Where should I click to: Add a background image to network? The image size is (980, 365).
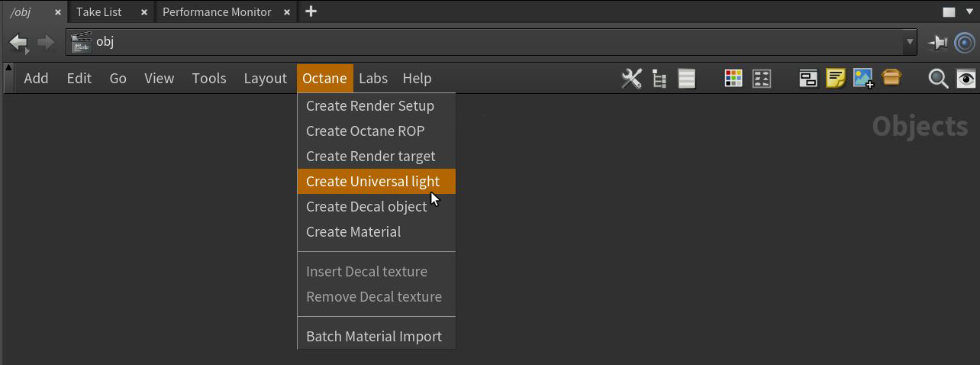pyautogui.click(x=863, y=79)
